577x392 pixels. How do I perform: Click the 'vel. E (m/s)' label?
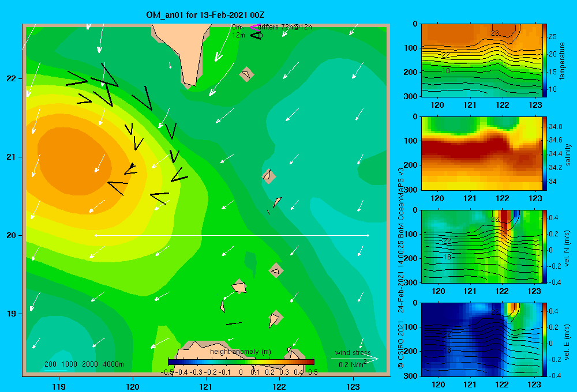[567, 342]
